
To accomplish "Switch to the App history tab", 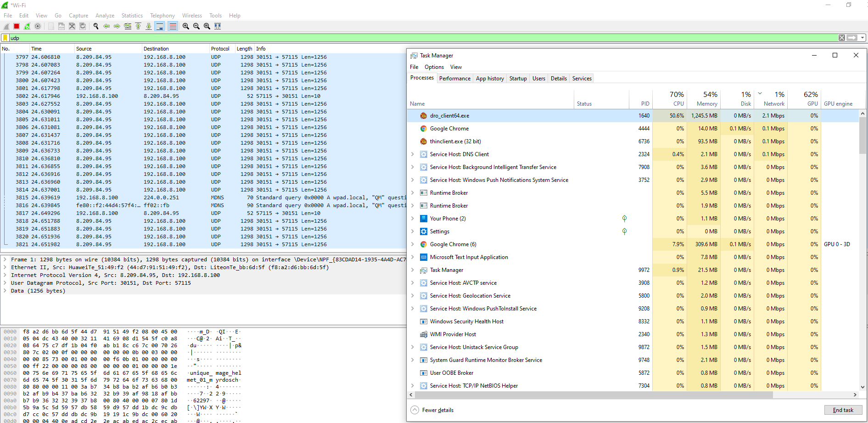I will [x=490, y=79].
